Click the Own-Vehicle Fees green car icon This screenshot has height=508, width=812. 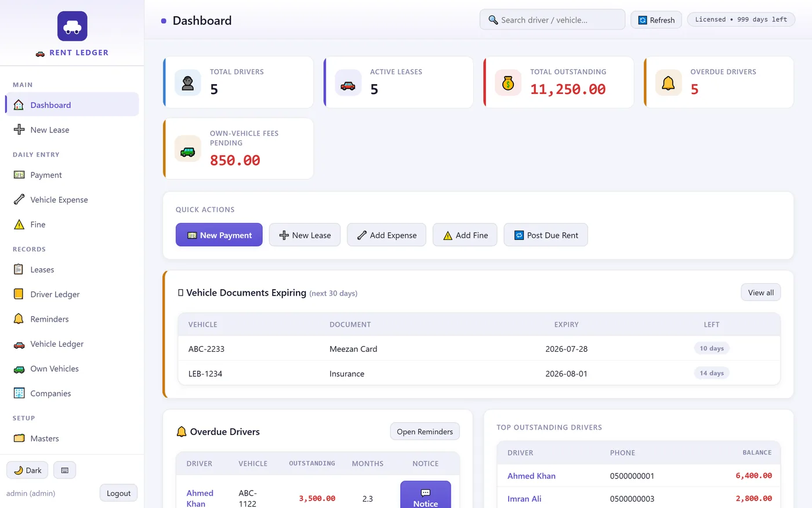(x=188, y=149)
